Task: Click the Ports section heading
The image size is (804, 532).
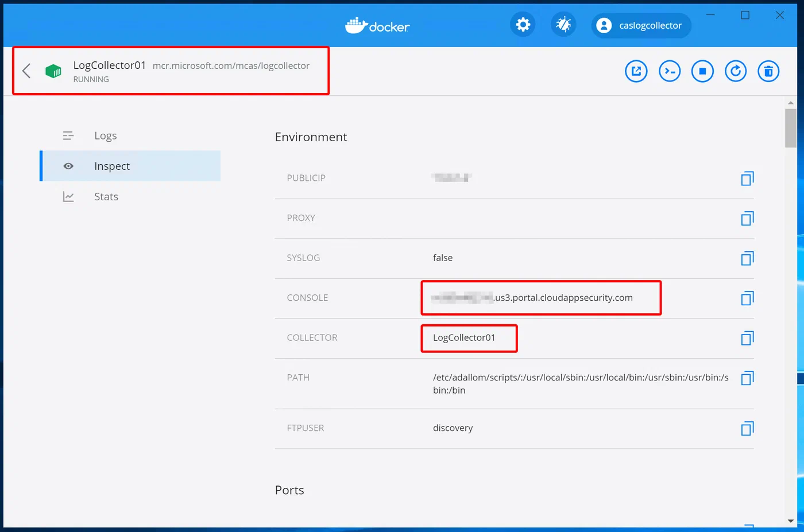Action: (x=289, y=490)
